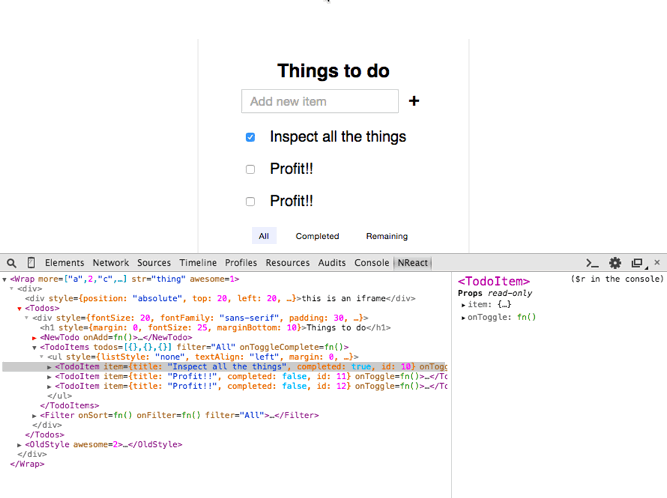The width and height of the screenshot is (667, 498).
Task: Click the 'Props read-only' header
Action: pyautogui.click(x=495, y=293)
